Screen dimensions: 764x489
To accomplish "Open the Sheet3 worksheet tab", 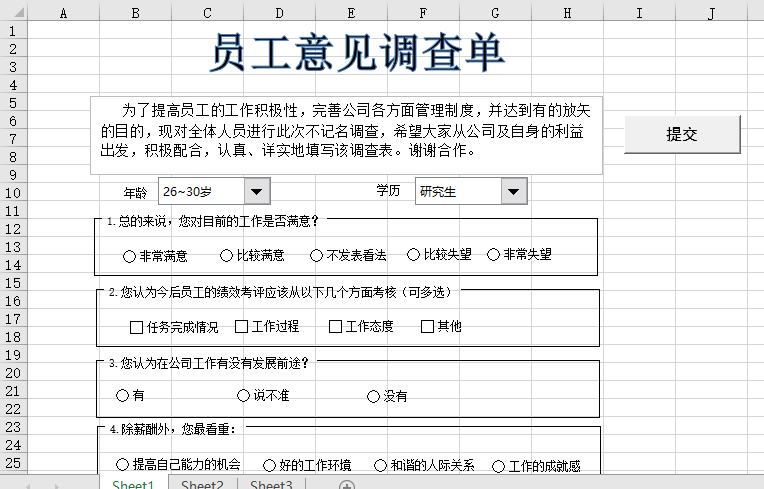I will 271,485.
